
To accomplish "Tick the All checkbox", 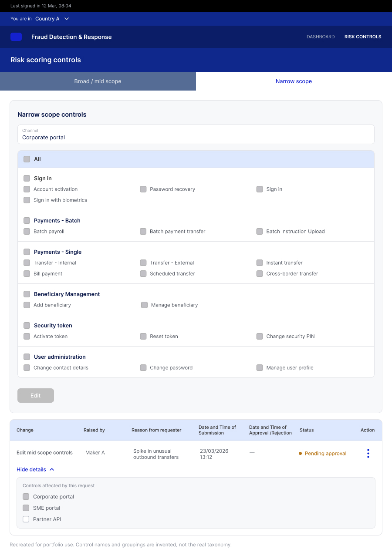I will [27, 159].
